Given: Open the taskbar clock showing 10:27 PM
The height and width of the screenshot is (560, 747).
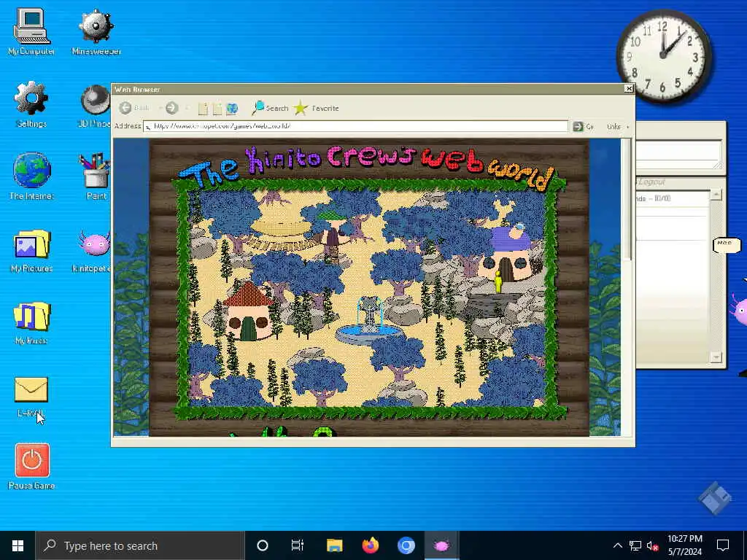Looking at the screenshot, I should pos(684,545).
